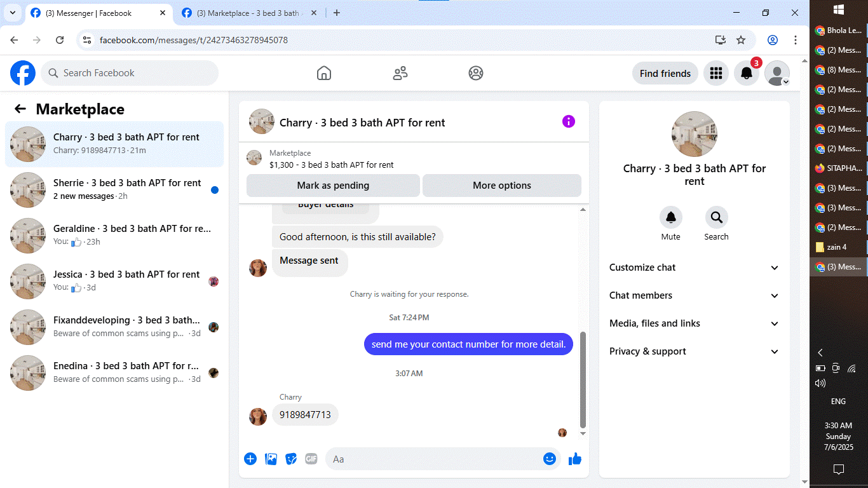Switch to the Marketplace 3 bed 3 bath tab
The image size is (868, 488).
pyautogui.click(x=248, y=13)
